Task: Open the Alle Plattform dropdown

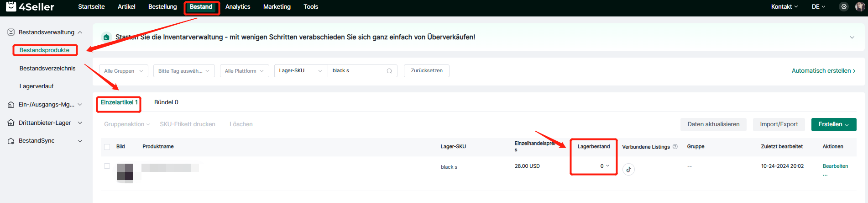Action: [244, 71]
